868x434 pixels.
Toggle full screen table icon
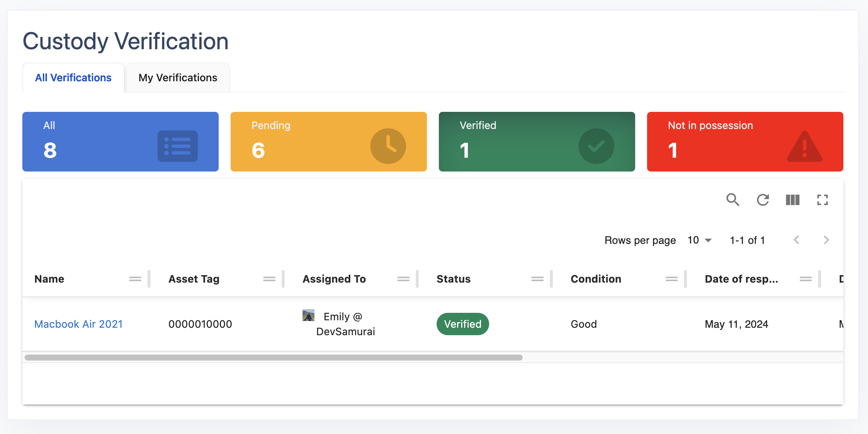(822, 200)
